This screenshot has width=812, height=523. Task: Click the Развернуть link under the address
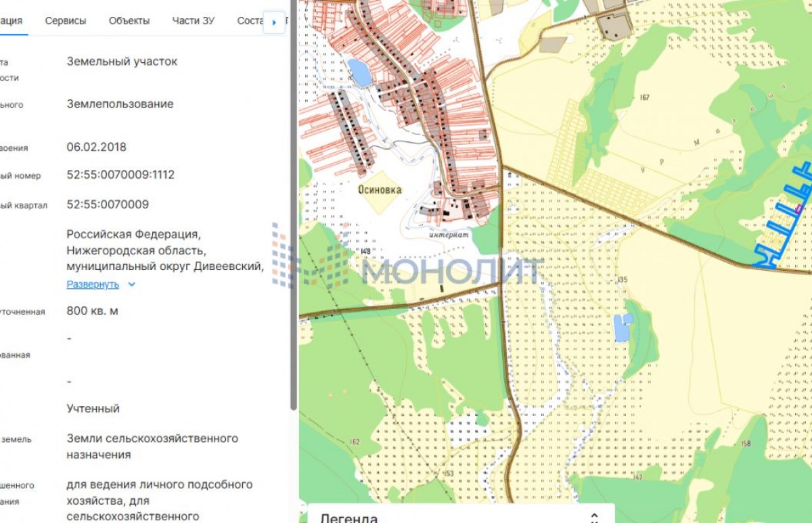coord(93,284)
